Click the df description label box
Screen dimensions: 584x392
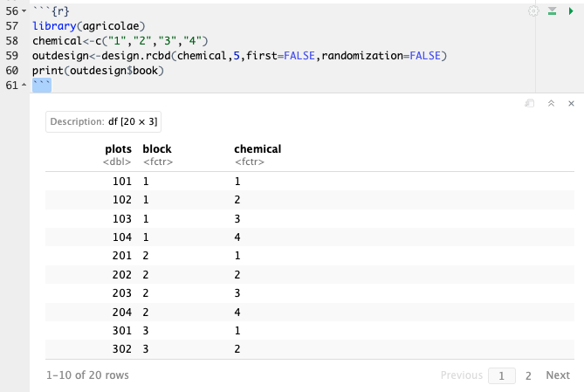point(103,121)
